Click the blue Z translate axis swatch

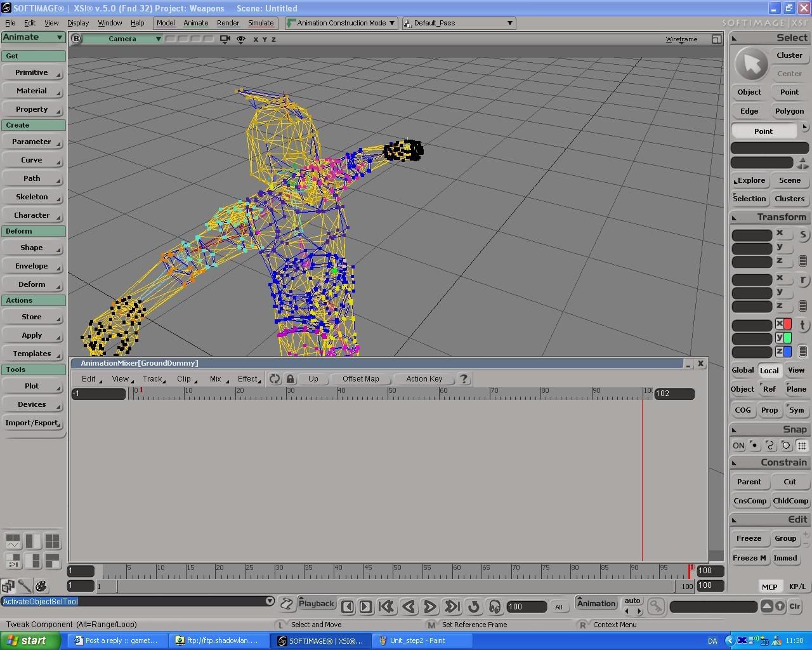click(x=787, y=352)
